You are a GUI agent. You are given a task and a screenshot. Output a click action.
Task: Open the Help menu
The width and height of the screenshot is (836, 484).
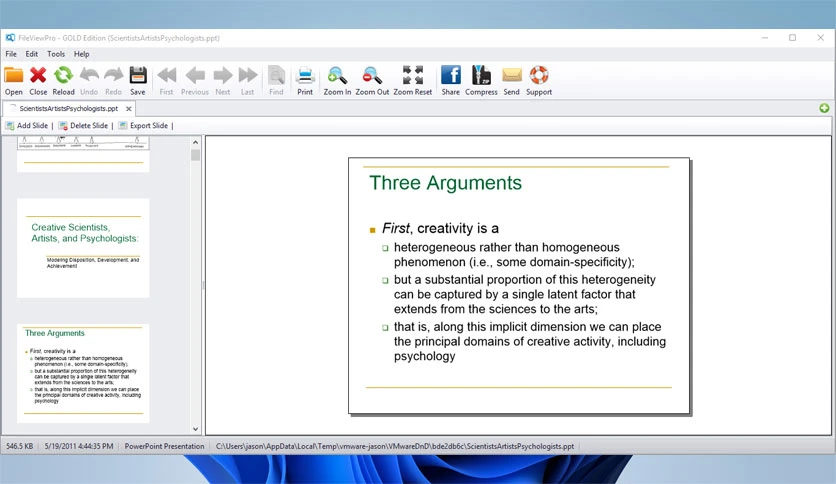(x=82, y=54)
